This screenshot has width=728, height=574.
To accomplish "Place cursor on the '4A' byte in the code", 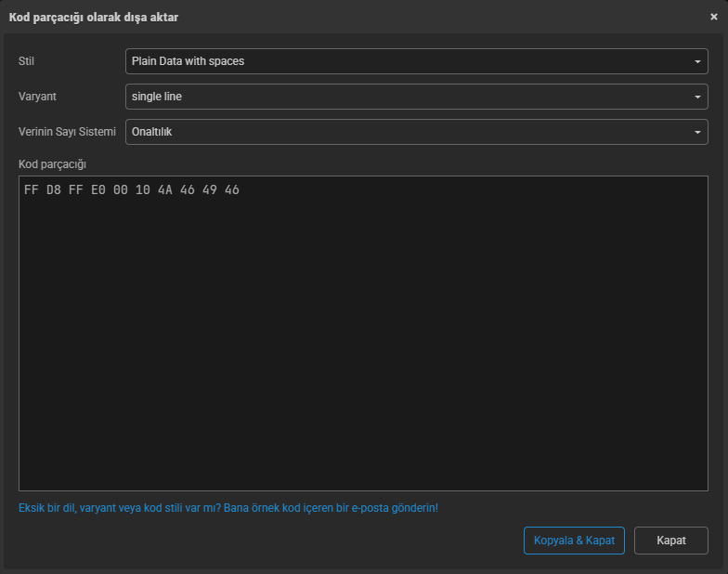I will [165, 190].
